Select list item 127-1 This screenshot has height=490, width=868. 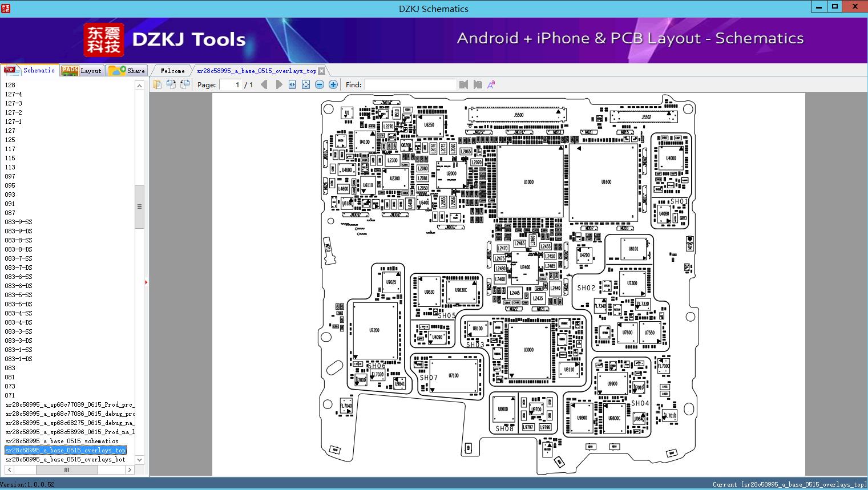pyautogui.click(x=14, y=122)
